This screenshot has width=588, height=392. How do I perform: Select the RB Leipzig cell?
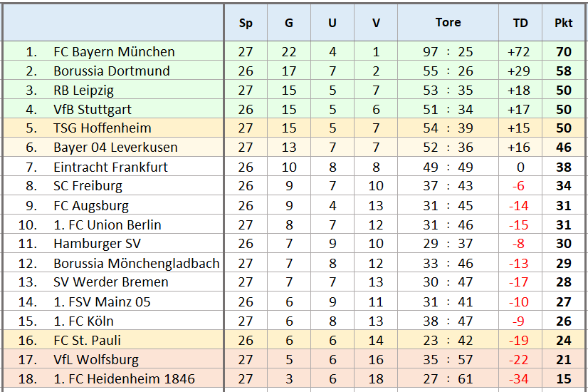point(83,91)
